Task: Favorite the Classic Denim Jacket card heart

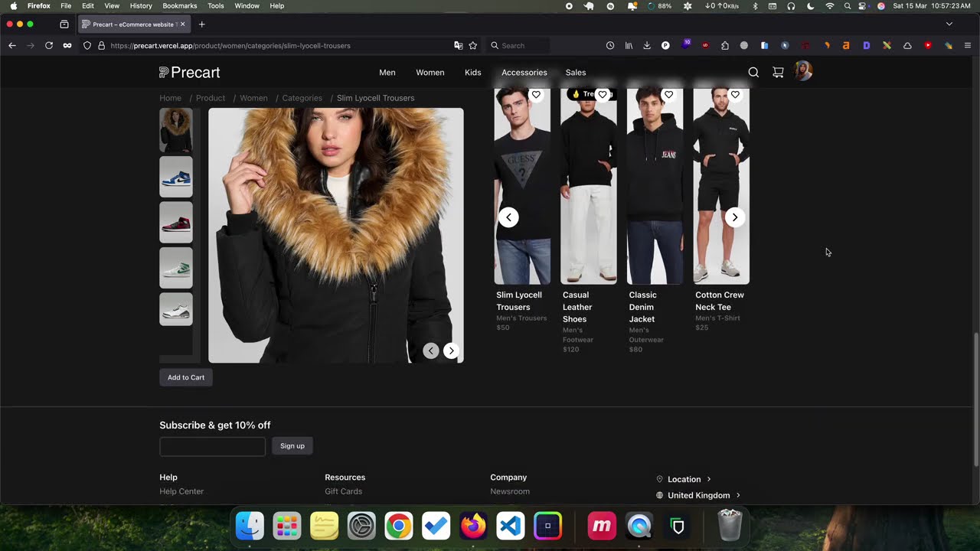Action: coord(668,95)
